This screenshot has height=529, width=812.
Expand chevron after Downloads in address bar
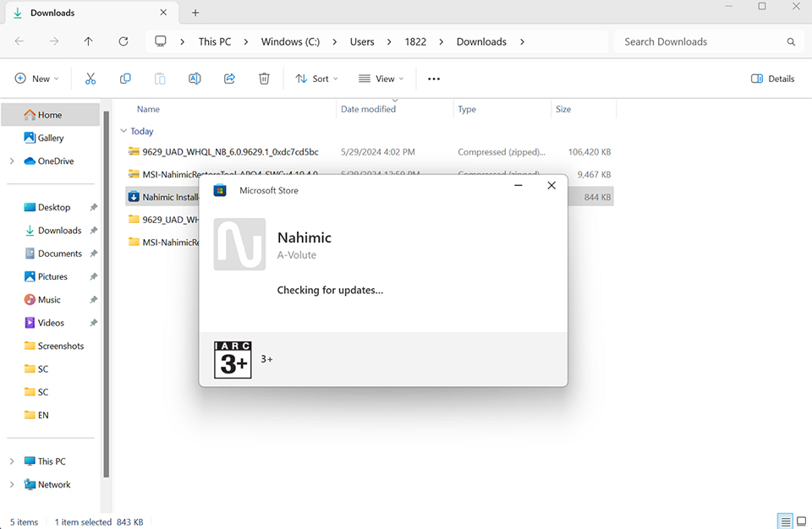pos(522,42)
